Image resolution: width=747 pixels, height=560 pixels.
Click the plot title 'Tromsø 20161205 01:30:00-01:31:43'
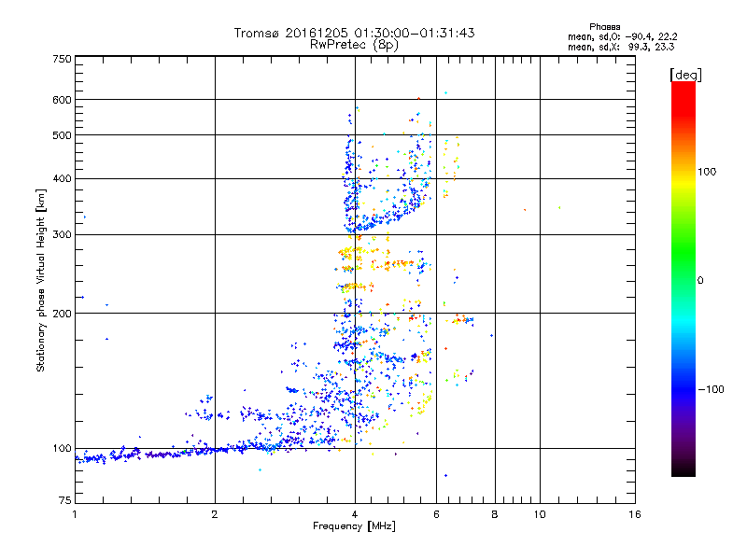[354, 33]
